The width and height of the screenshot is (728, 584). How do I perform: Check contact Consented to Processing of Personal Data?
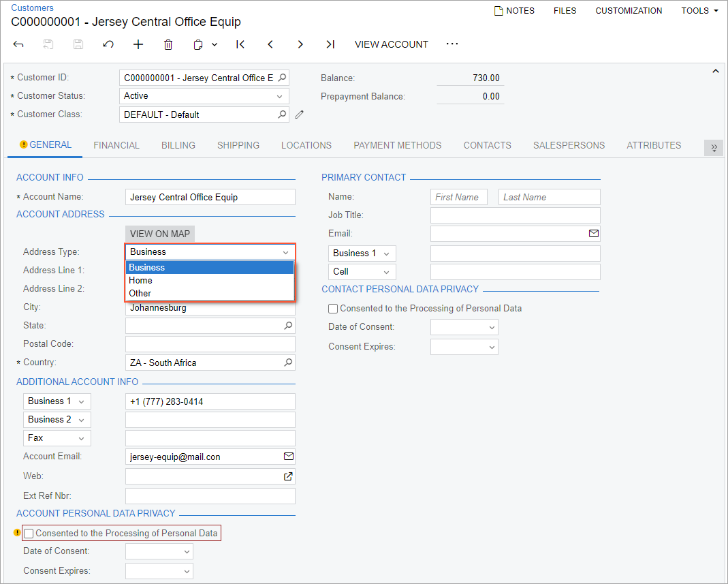coord(333,309)
